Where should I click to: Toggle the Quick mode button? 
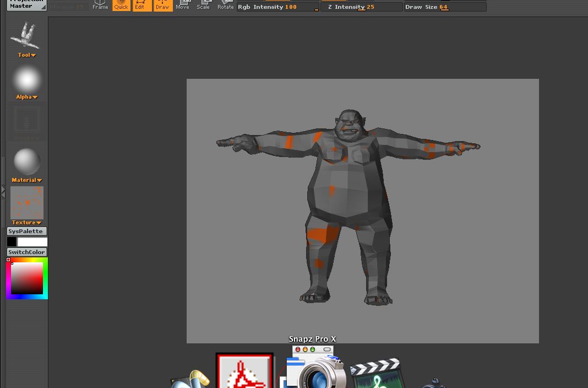click(121, 5)
